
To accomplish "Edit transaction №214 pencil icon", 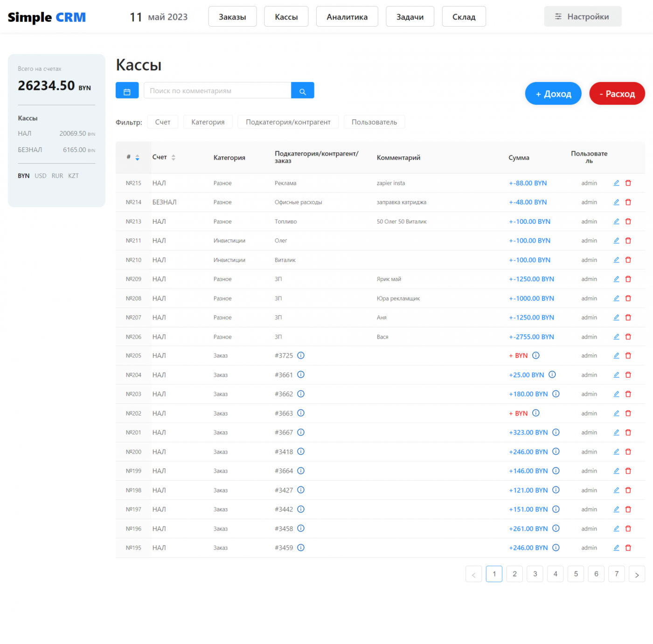I will [x=616, y=202].
